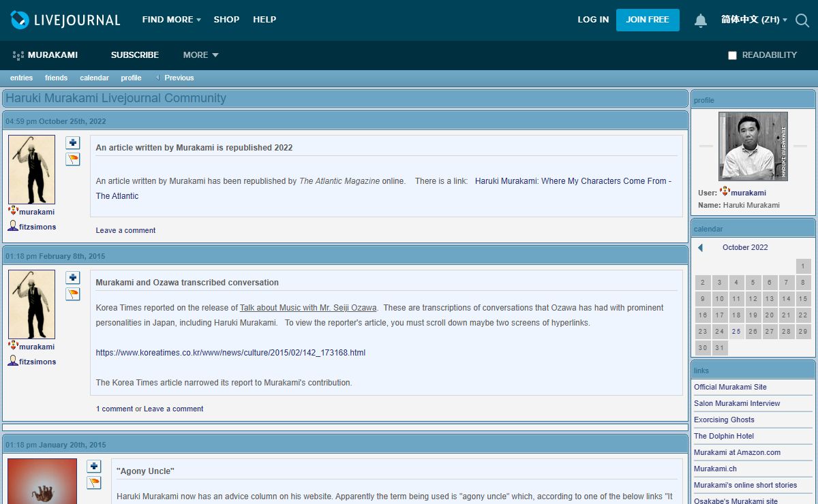Expand the Find More dropdown
818x504 pixels.
(171, 20)
